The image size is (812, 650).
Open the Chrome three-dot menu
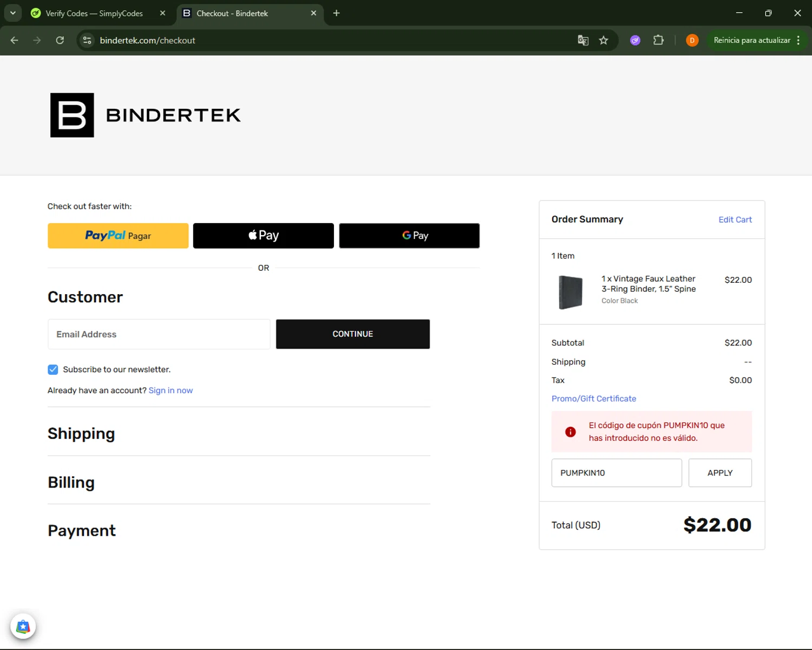[798, 40]
